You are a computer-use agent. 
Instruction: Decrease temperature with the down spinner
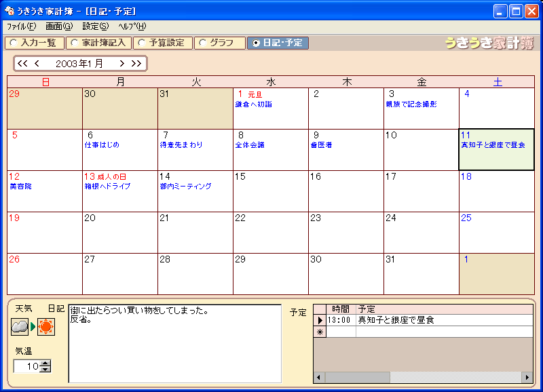pyautogui.click(x=45, y=370)
